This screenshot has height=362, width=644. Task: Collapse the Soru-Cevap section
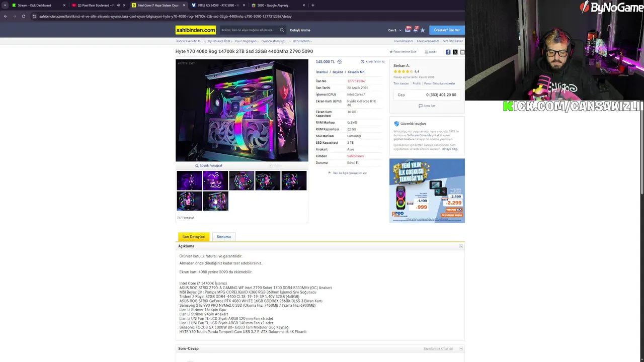click(460, 348)
